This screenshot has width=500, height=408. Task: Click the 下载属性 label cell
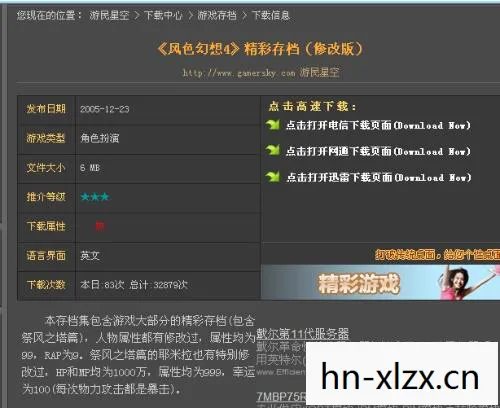pyautogui.click(x=46, y=226)
